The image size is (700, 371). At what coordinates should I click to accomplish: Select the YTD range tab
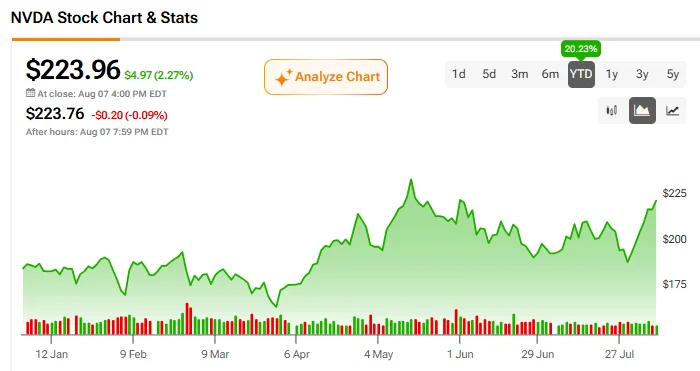click(x=581, y=74)
